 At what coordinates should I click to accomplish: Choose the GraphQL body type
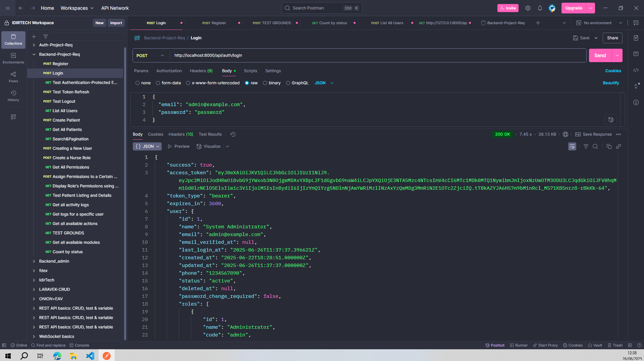[288, 83]
